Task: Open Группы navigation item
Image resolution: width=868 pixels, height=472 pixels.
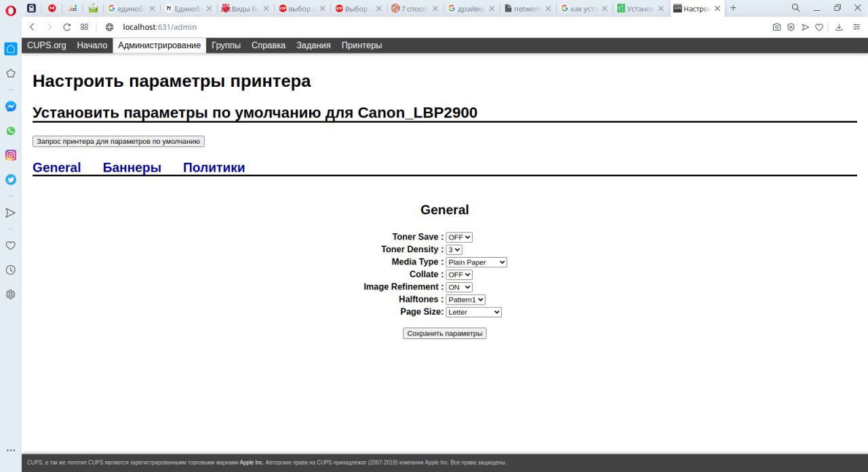Action: click(x=226, y=45)
